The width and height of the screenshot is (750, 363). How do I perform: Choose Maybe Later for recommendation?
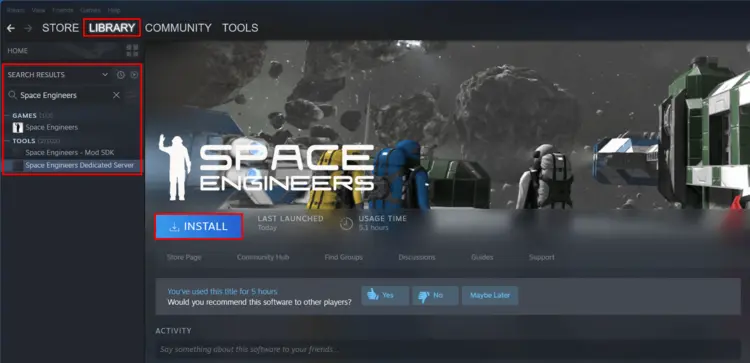(490, 296)
